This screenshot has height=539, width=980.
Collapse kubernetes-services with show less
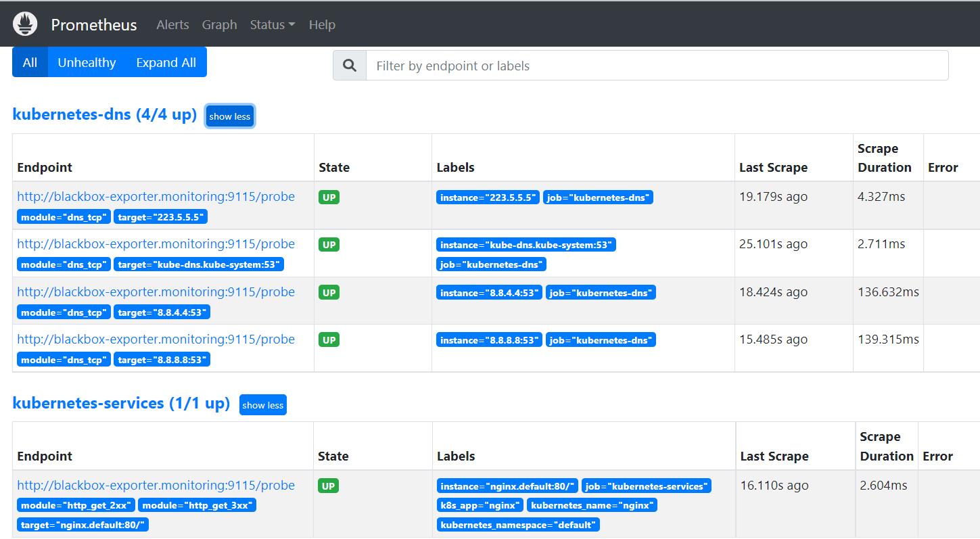pyautogui.click(x=263, y=405)
